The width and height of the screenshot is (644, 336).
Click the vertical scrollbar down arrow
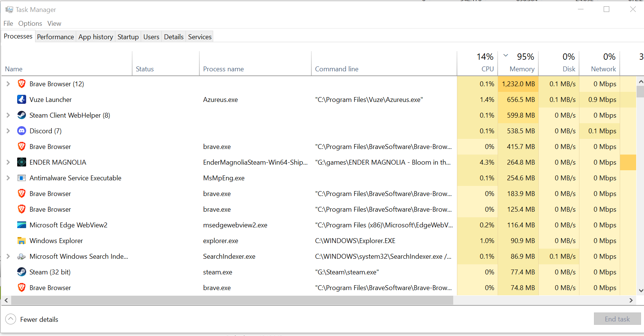click(x=641, y=290)
